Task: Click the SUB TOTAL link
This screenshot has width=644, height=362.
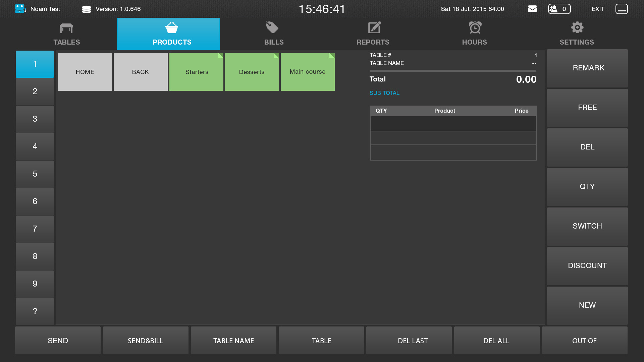Action: (384, 93)
